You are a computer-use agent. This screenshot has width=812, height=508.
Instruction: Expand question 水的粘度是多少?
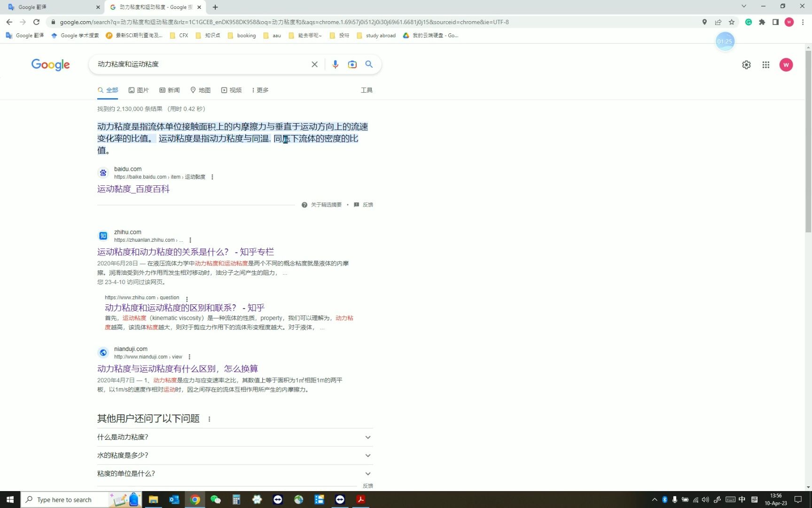[235, 455]
